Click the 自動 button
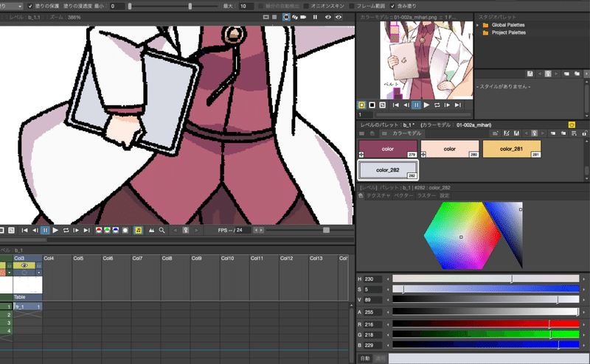Viewport: 590px width, 364px height. click(x=365, y=358)
